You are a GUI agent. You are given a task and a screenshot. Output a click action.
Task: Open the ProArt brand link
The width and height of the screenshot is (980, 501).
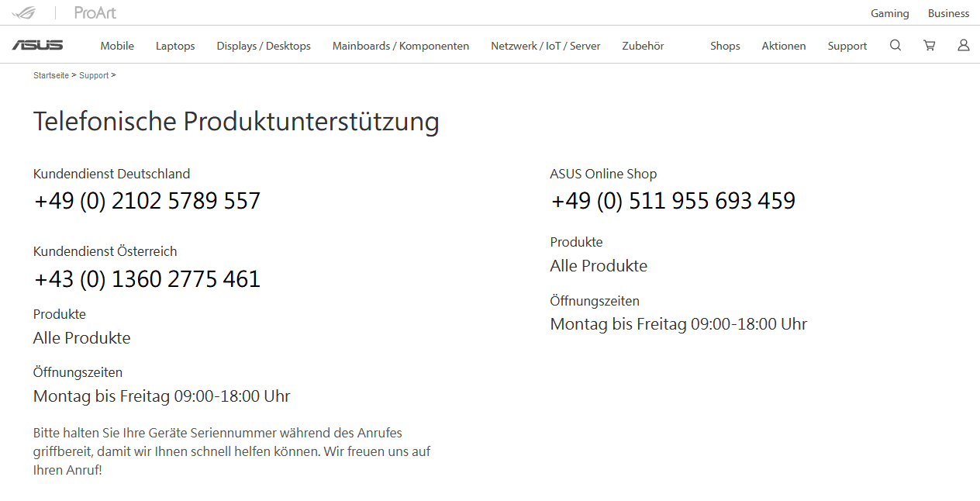coord(95,12)
